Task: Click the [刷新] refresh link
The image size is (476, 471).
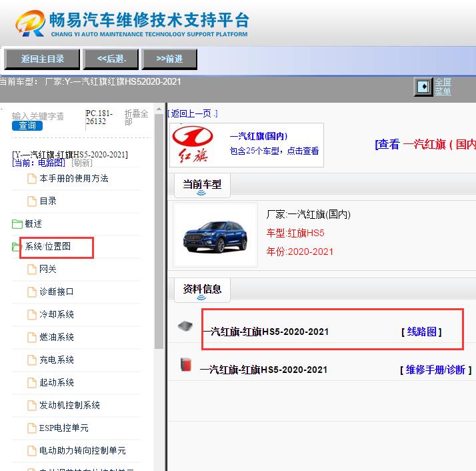Action: pos(81,163)
